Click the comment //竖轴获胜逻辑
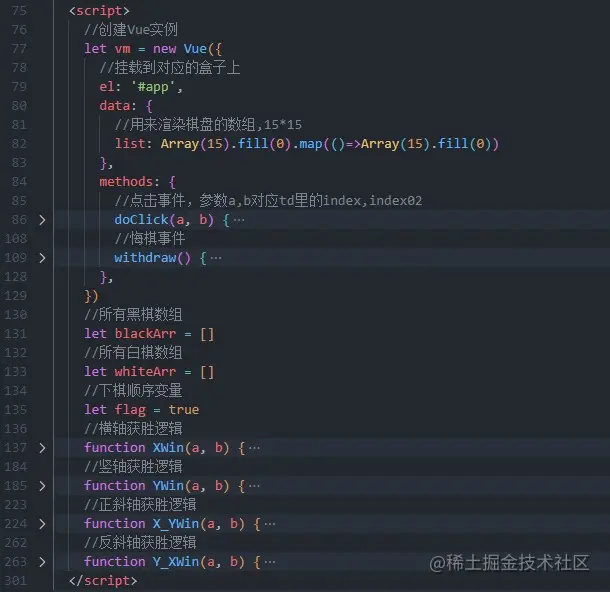 click(x=133, y=467)
